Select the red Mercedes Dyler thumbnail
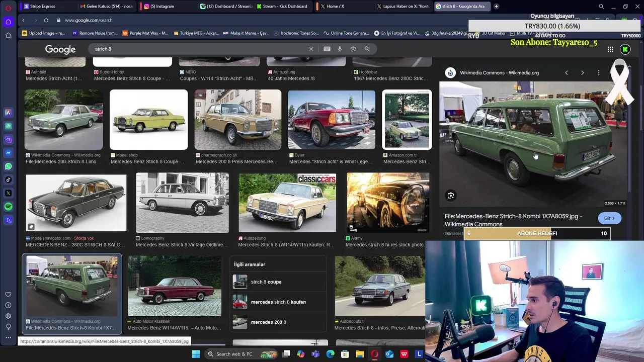The height and width of the screenshot is (362, 644). 332,120
